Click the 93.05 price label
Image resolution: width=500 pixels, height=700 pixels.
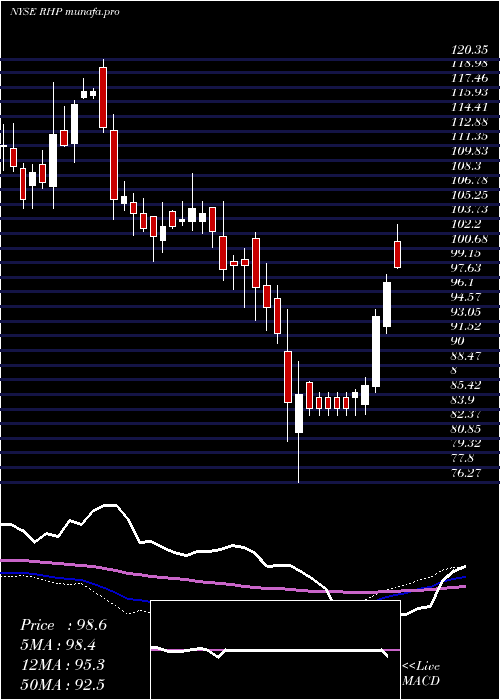tap(467, 312)
